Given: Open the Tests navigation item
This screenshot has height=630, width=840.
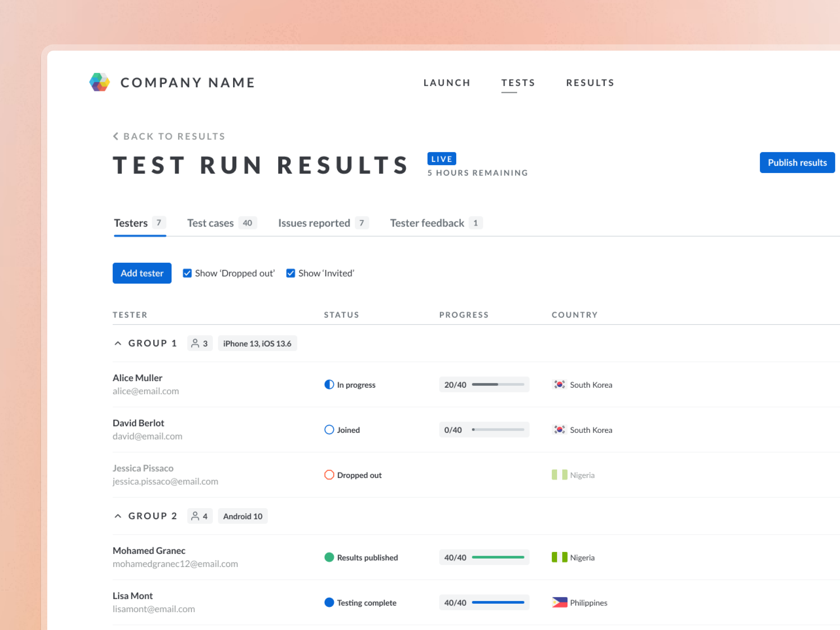Looking at the screenshot, I should coord(518,83).
